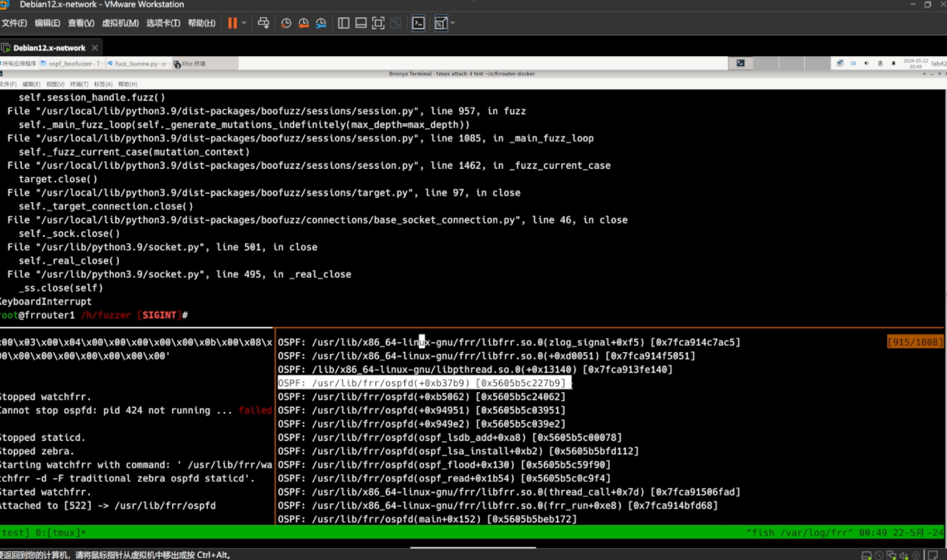Revert the virtual machine to previous snapshot
The width and height of the screenshot is (947, 560).
click(303, 23)
